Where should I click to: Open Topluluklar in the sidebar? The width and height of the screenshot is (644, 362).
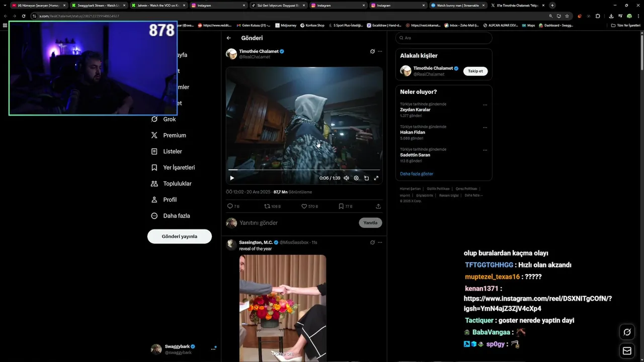pyautogui.click(x=172, y=184)
